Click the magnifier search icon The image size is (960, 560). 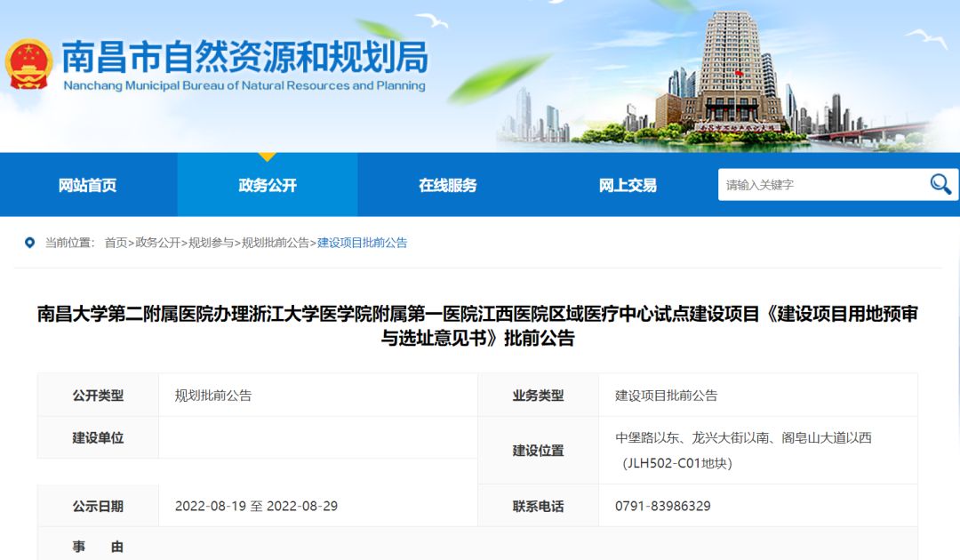(x=940, y=184)
